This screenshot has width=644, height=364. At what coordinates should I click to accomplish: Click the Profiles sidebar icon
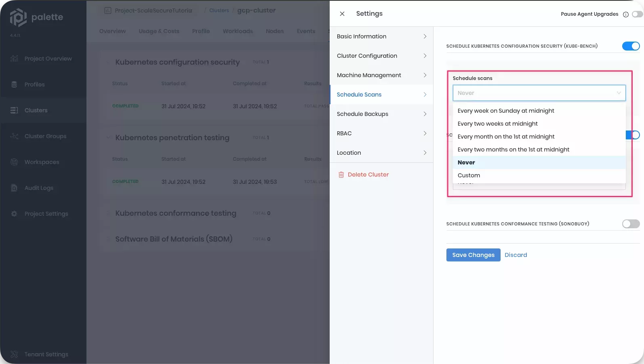pyautogui.click(x=14, y=84)
